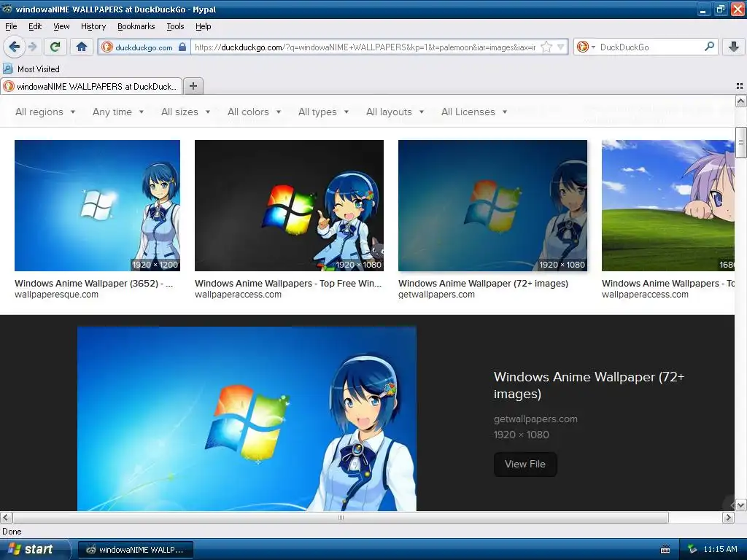The height and width of the screenshot is (560, 747).
Task: Expand the All sizes filter
Action: 186,112
